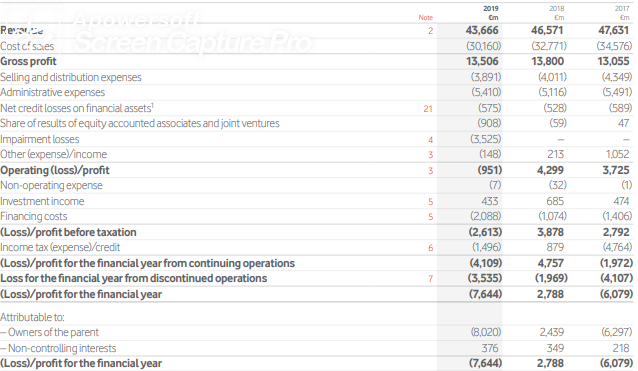Select 2019 gross profit value 13,506
The width and height of the screenshot is (638, 371).
point(482,61)
